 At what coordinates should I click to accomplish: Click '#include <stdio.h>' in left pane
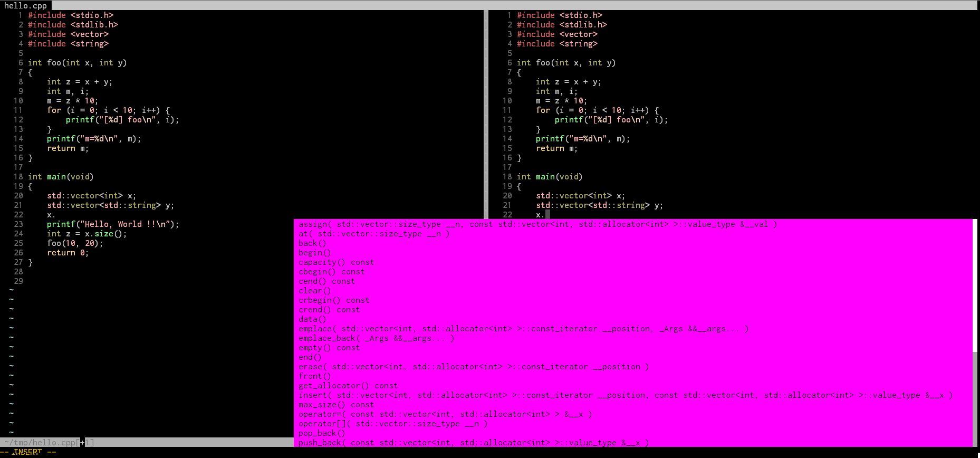pos(71,15)
